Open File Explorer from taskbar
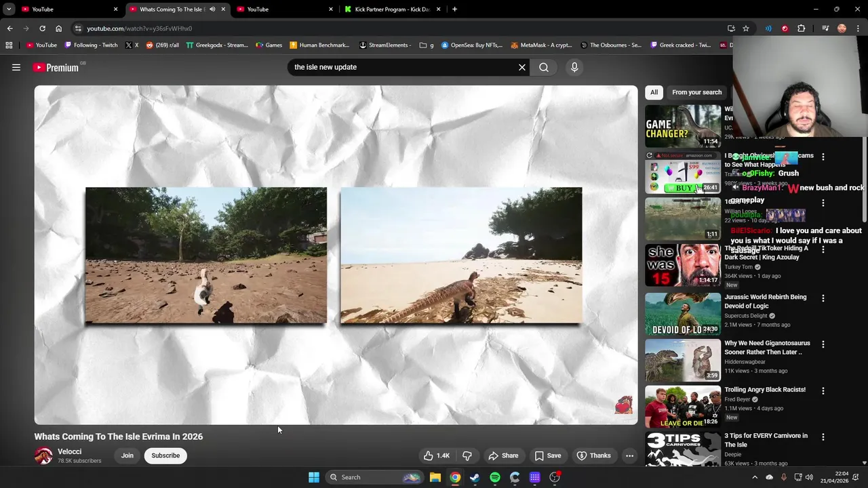868x488 pixels. pos(435,477)
